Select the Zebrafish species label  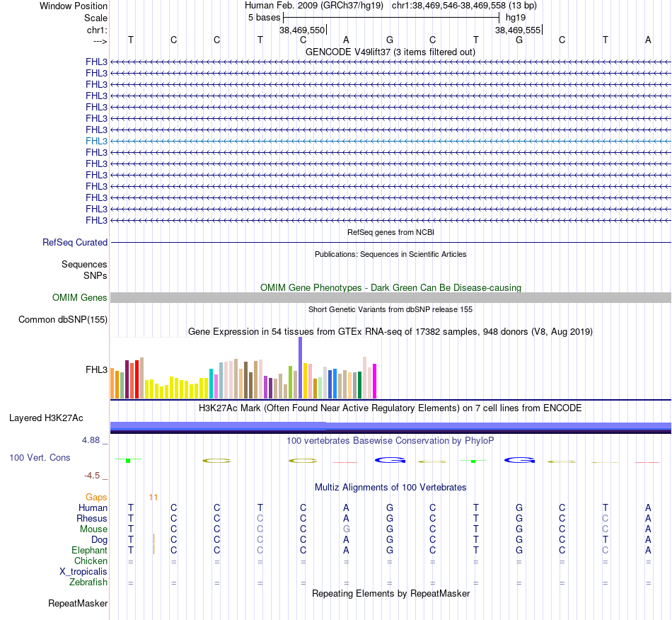tap(88, 582)
